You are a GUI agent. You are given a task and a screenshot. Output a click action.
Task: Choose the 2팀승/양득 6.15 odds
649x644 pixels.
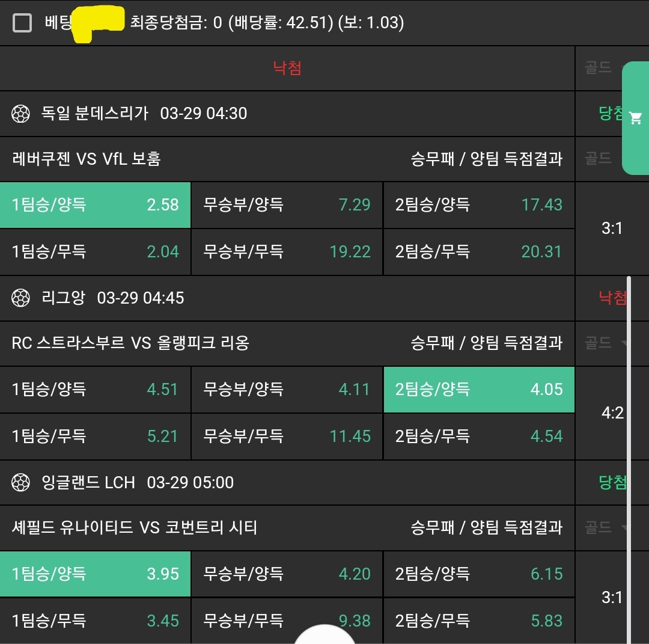(x=478, y=574)
